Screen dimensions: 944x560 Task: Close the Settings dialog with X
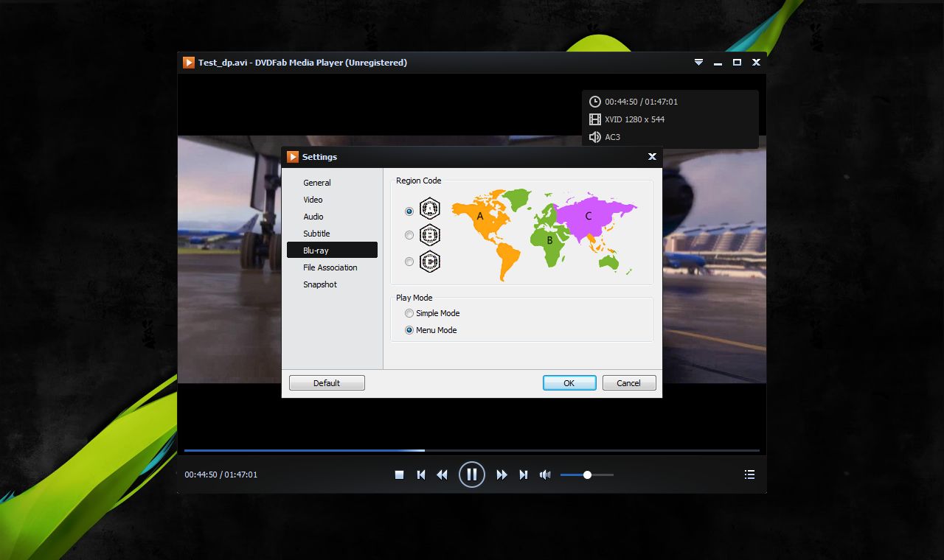click(x=652, y=157)
